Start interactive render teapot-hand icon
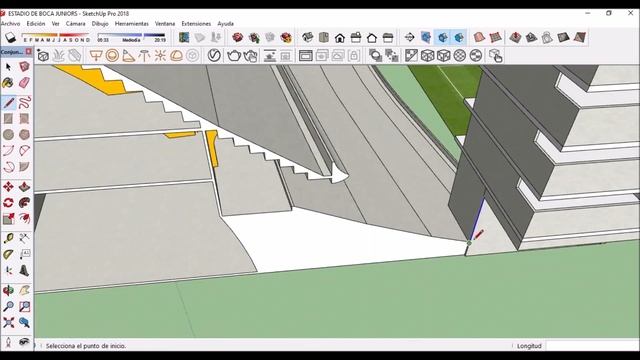 tap(251, 56)
